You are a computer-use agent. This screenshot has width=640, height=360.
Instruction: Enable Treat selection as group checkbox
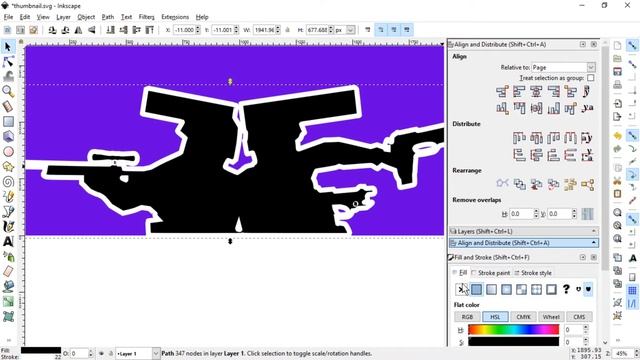(x=590, y=78)
